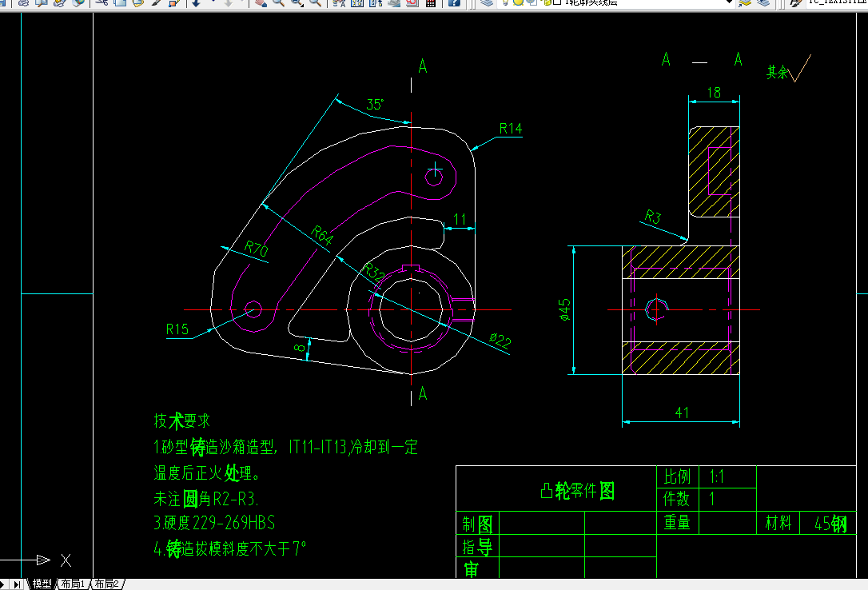Click the tab navigation arrow near 模型 tab
This screenshot has height=590, width=868.
17,584
